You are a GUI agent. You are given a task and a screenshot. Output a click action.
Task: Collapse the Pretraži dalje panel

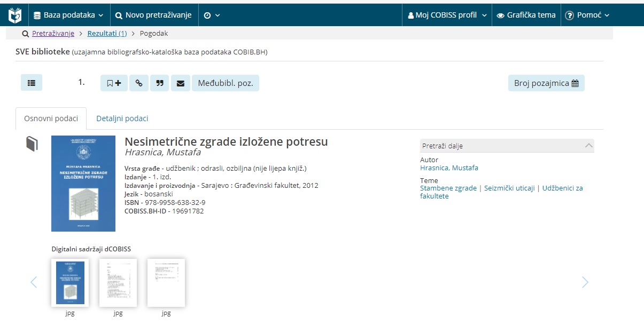coord(588,146)
